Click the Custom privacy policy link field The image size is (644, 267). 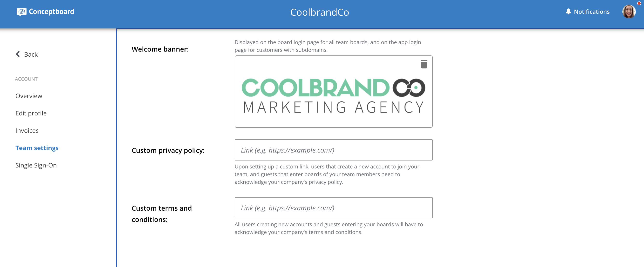(x=334, y=150)
